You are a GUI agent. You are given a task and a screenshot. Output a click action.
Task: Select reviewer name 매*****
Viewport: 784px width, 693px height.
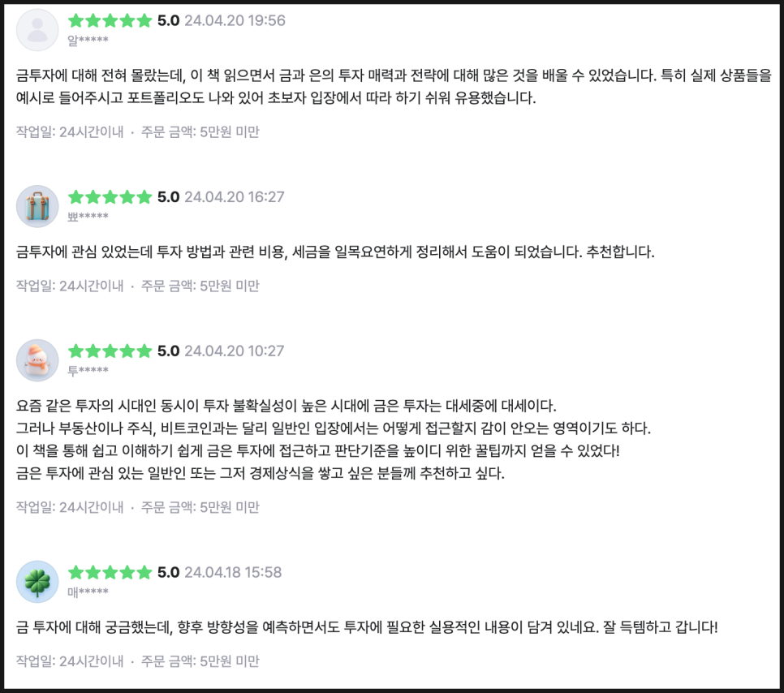[88, 592]
